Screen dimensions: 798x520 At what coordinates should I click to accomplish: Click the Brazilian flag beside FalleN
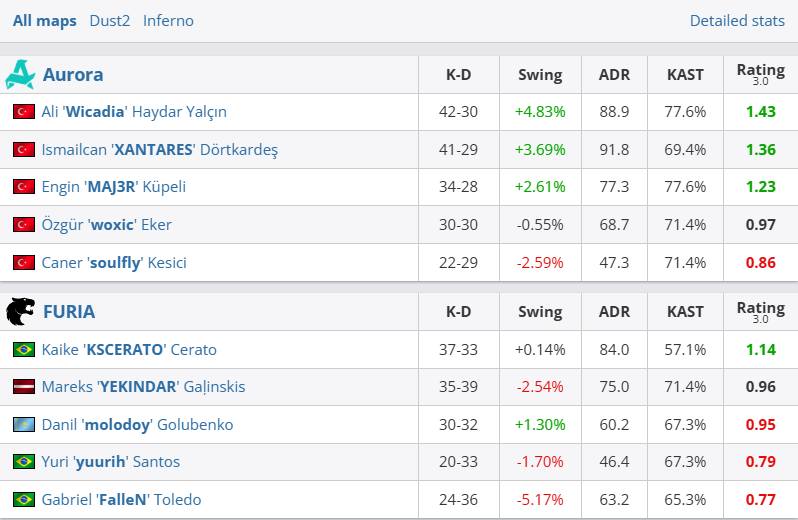pyautogui.click(x=24, y=500)
